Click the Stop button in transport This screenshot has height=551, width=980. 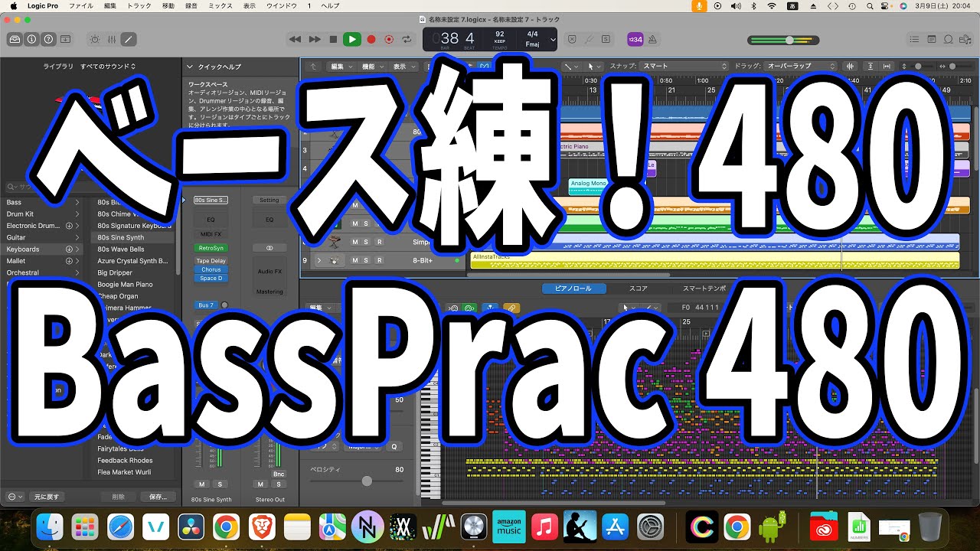click(x=333, y=39)
